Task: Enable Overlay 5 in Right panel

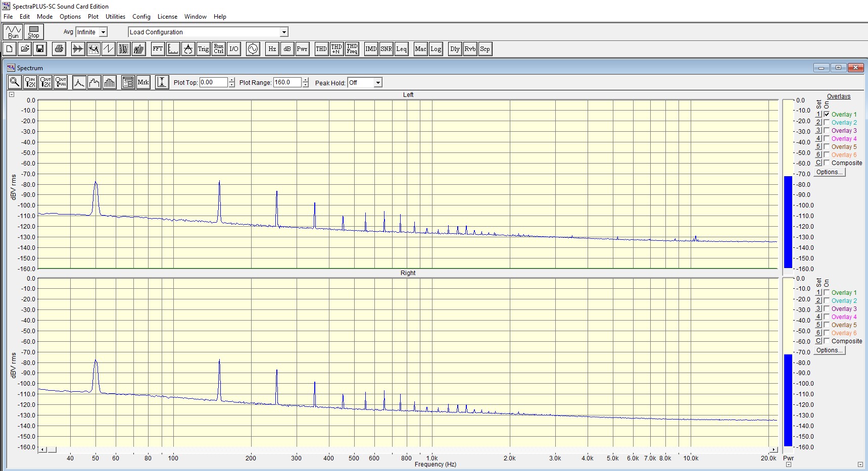Action: click(827, 325)
